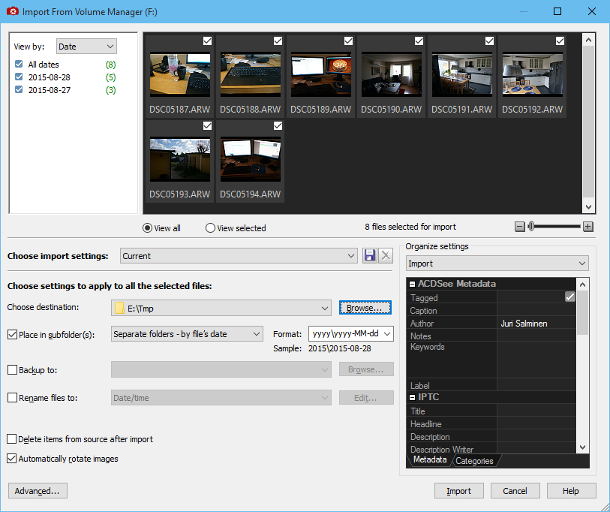This screenshot has height=512, width=610.
Task: Switch to the Categories tab
Action: click(474, 461)
